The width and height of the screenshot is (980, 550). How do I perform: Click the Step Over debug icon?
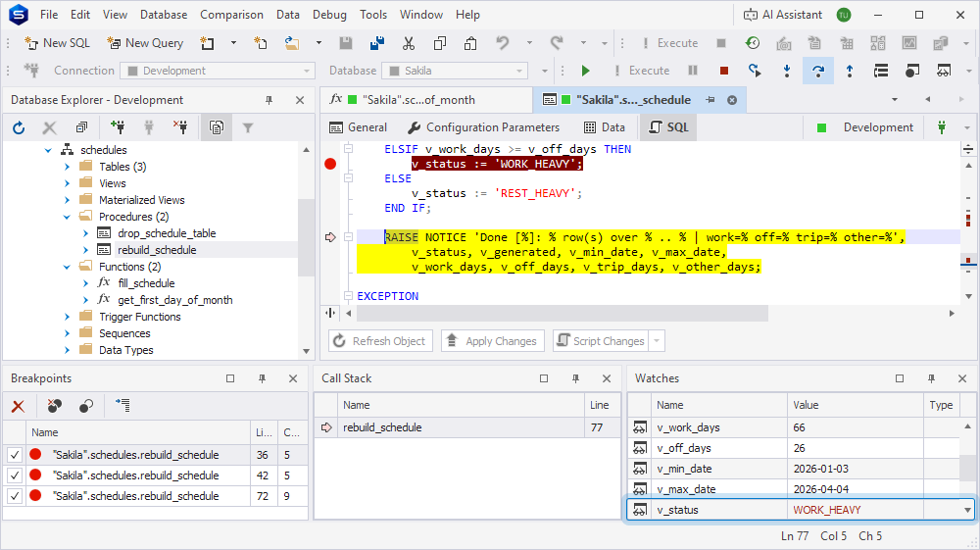[818, 71]
